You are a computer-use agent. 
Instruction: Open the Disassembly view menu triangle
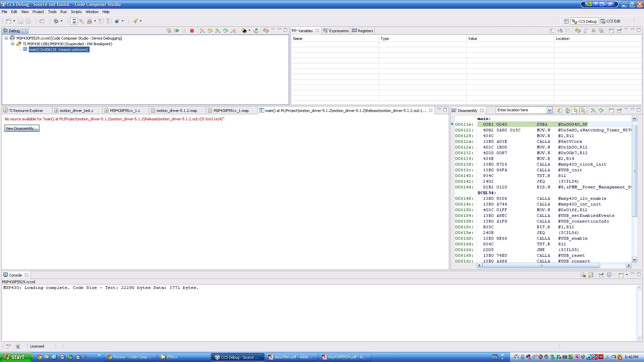pyautogui.click(x=626, y=109)
